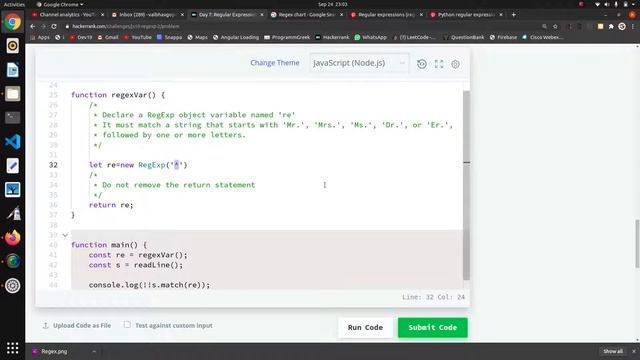Go back using the browser back arrow
Screen dimensions: 640x360
[33, 26]
